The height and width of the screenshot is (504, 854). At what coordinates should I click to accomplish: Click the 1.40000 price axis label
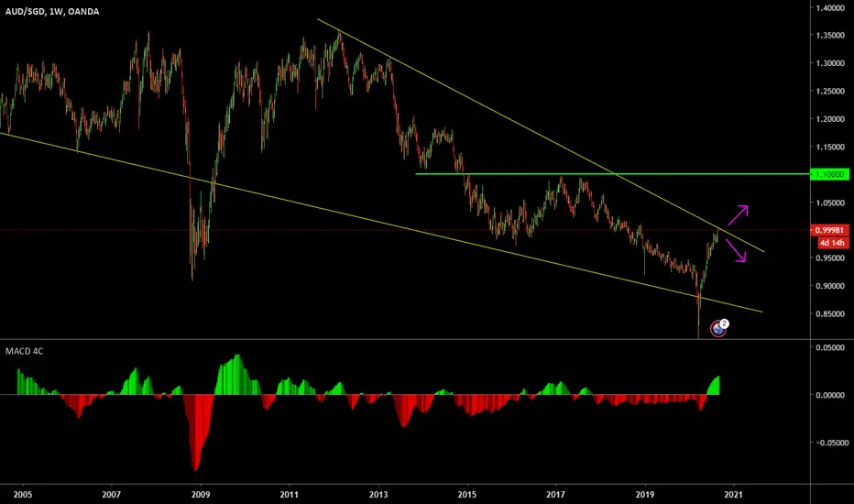click(830, 7)
